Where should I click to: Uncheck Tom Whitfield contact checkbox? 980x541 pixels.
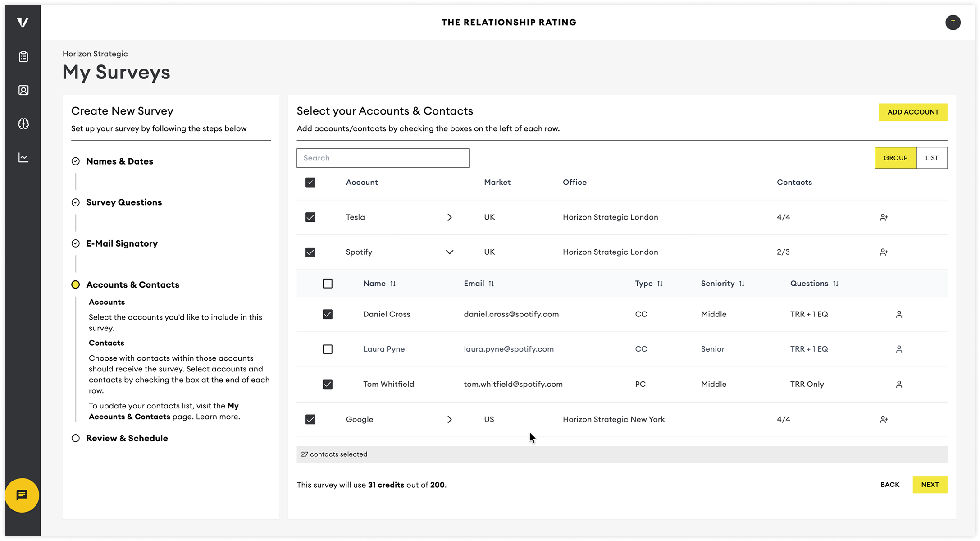tap(328, 384)
